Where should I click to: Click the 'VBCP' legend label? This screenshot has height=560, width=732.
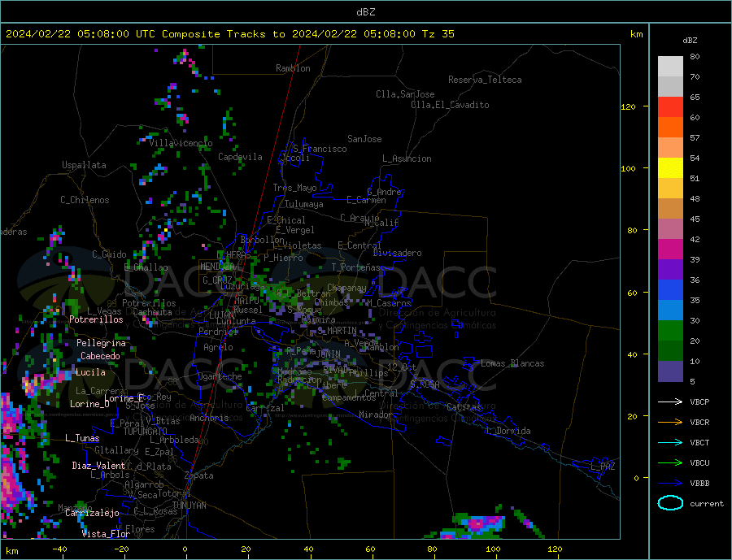pyautogui.click(x=699, y=402)
